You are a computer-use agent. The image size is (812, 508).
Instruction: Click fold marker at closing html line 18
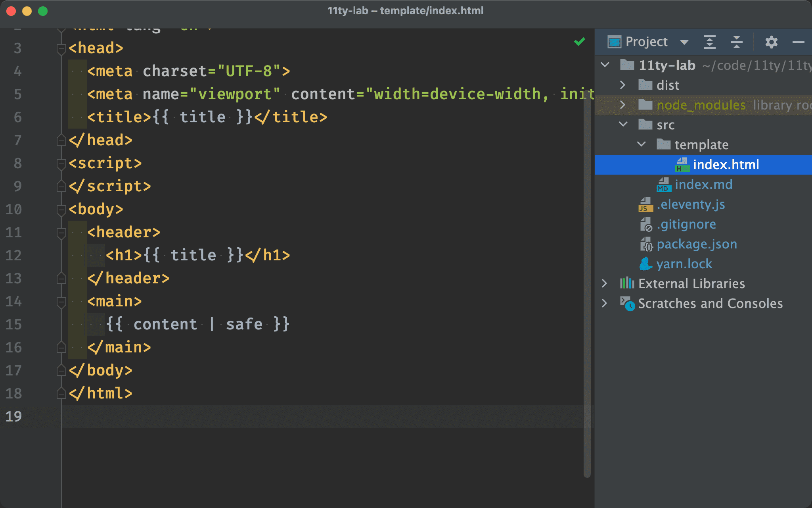pos(61,393)
